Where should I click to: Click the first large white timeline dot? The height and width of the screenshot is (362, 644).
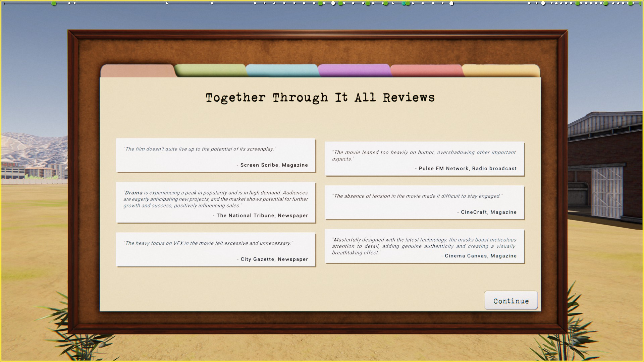(x=333, y=3)
